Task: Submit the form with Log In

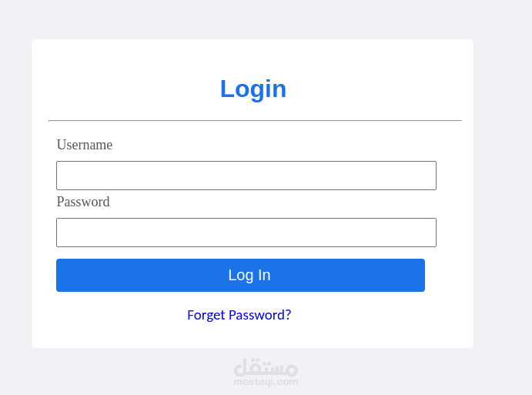Action: tap(240, 276)
